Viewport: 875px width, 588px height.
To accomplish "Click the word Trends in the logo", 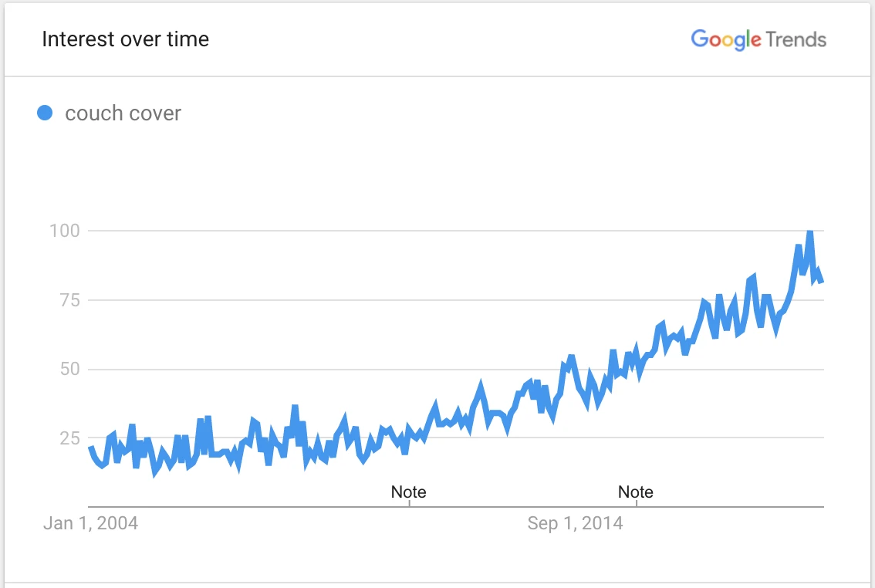I will [x=796, y=39].
